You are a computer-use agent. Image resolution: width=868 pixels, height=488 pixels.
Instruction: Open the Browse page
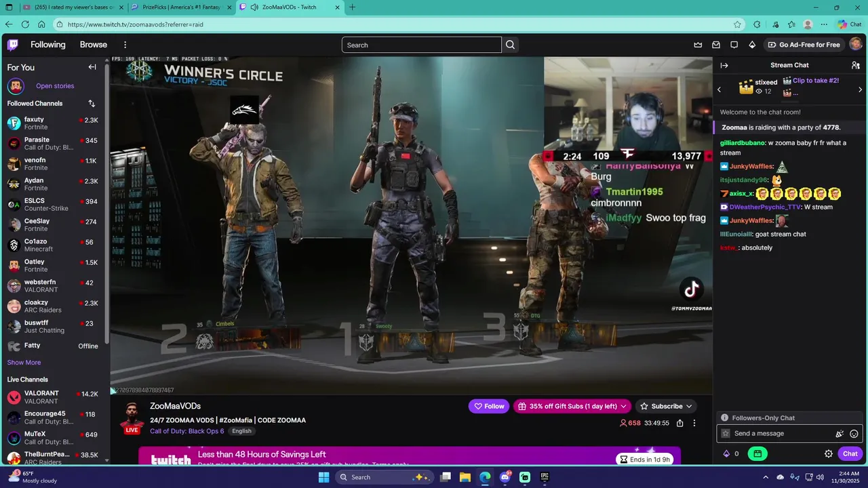[94, 45]
